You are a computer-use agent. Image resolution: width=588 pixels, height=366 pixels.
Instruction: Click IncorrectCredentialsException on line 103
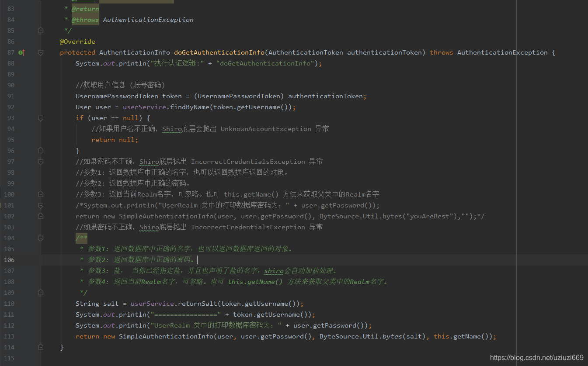[248, 227]
